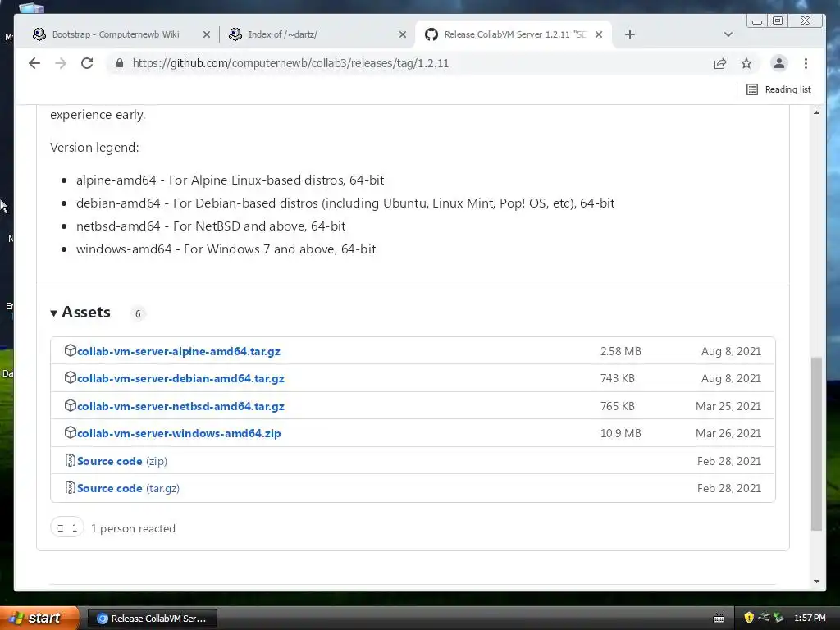Open a new browser tab
Image resolution: width=840 pixels, height=630 pixels.
point(630,34)
